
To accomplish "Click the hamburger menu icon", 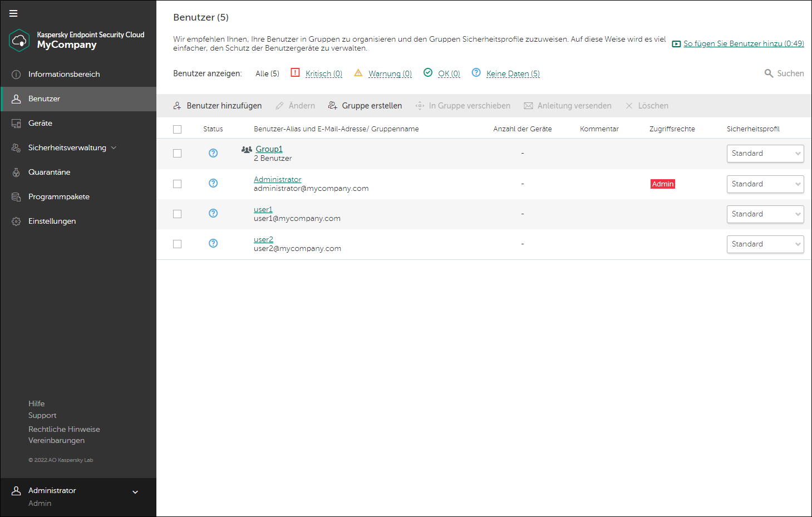I will point(13,13).
